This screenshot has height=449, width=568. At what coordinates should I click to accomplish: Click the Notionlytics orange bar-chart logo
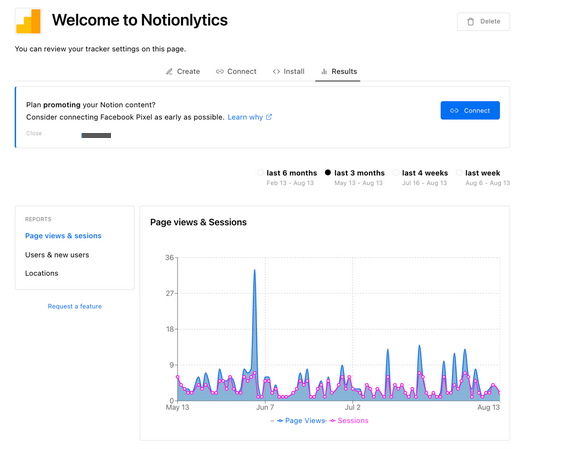(x=28, y=21)
